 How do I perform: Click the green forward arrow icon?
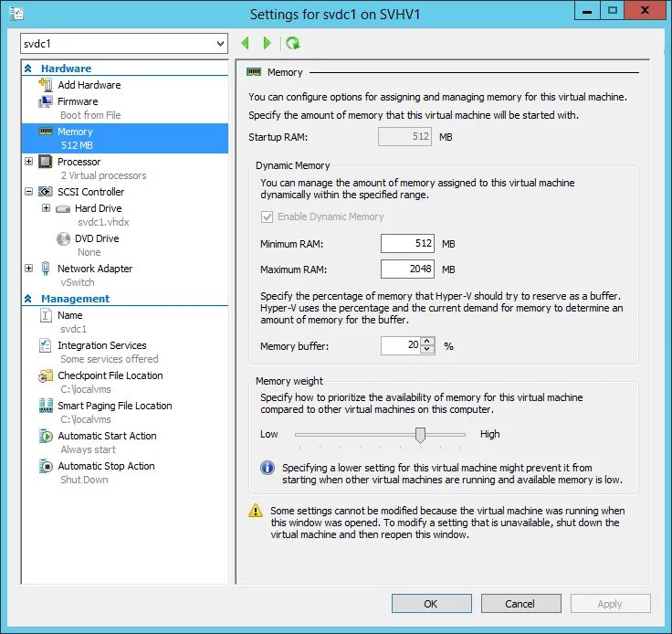click(267, 43)
